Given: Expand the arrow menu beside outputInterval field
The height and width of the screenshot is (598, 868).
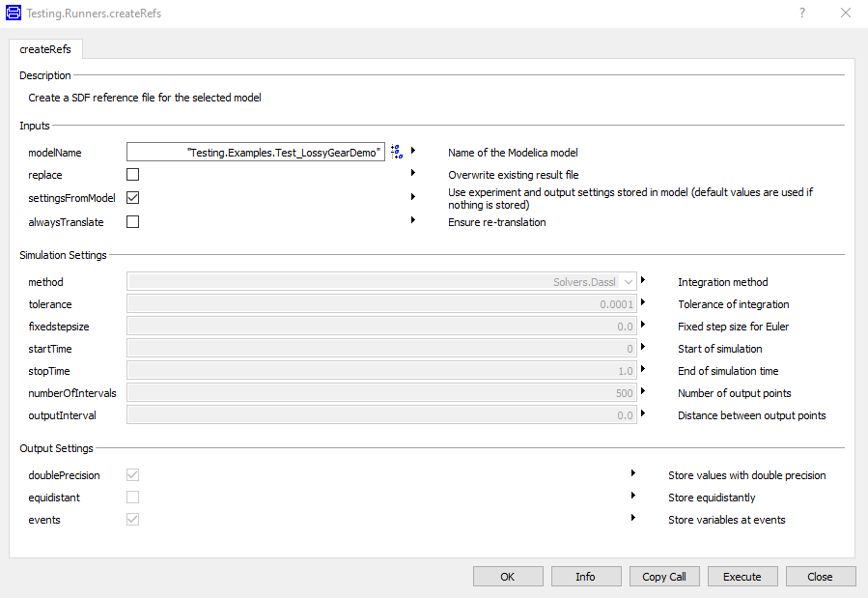Looking at the screenshot, I should click(x=643, y=413).
